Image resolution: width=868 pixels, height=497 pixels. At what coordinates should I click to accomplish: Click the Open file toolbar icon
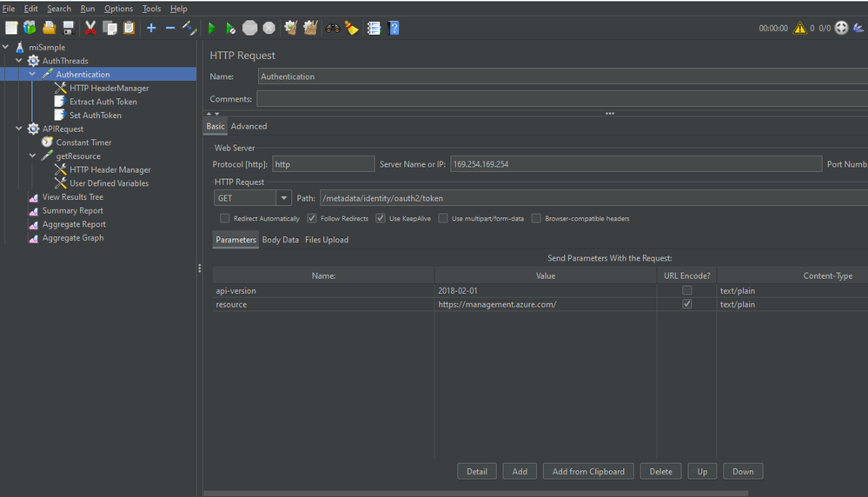[50, 28]
